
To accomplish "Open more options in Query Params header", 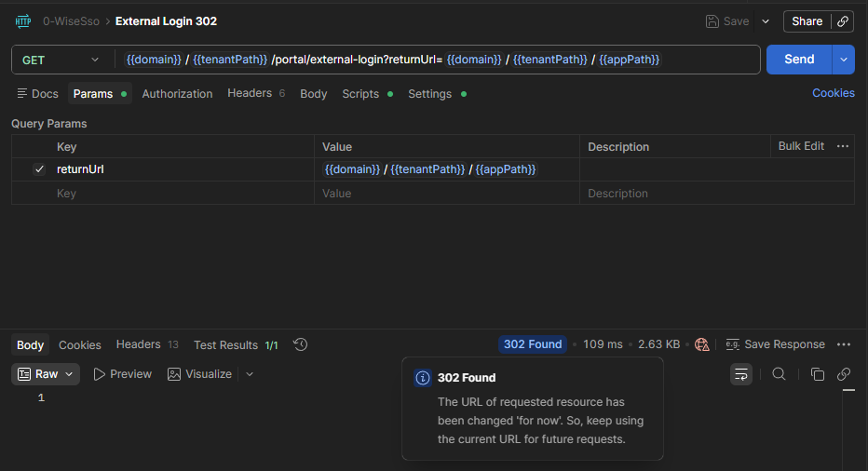I will [843, 146].
